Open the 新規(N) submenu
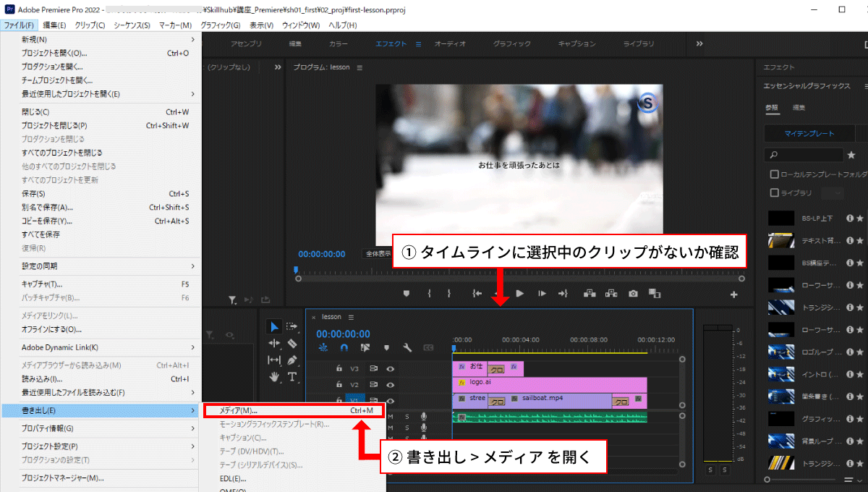 point(101,39)
